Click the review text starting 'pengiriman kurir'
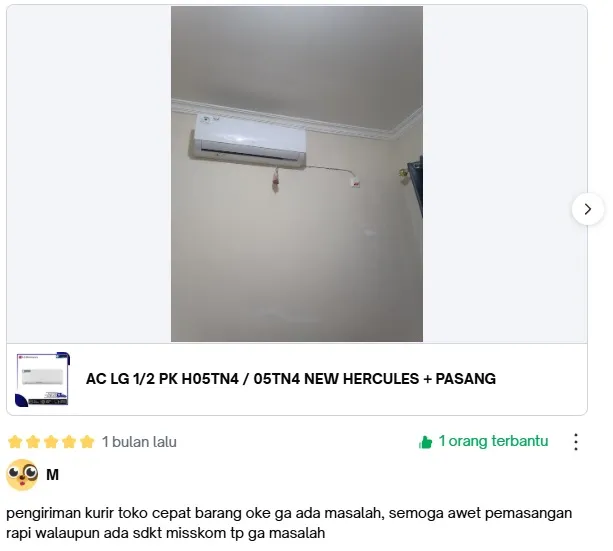 click(x=289, y=523)
